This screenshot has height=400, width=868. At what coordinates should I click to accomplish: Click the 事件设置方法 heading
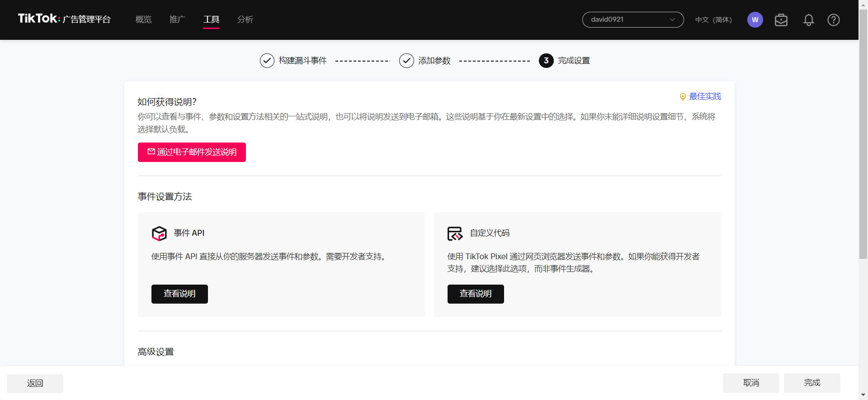(165, 196)
